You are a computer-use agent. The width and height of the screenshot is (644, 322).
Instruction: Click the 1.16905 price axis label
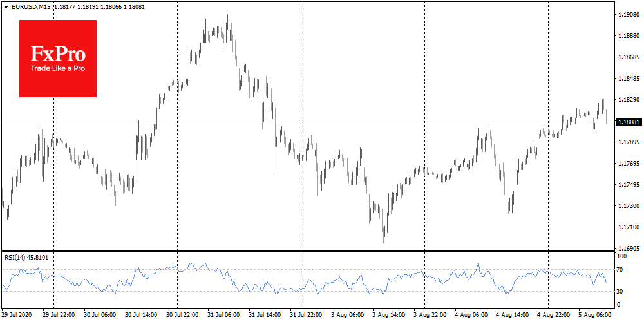[627, 247]
